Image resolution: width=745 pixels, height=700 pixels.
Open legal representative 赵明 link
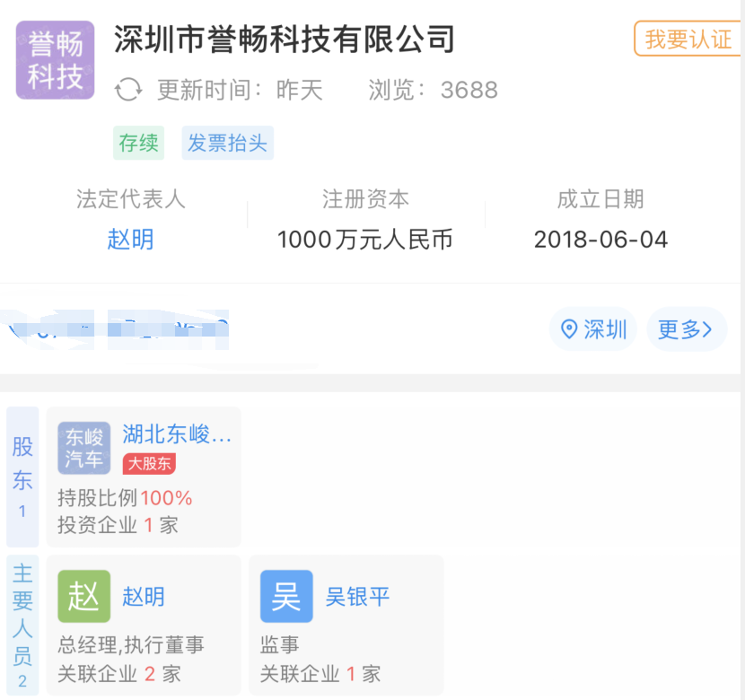(x=130, y=240)
